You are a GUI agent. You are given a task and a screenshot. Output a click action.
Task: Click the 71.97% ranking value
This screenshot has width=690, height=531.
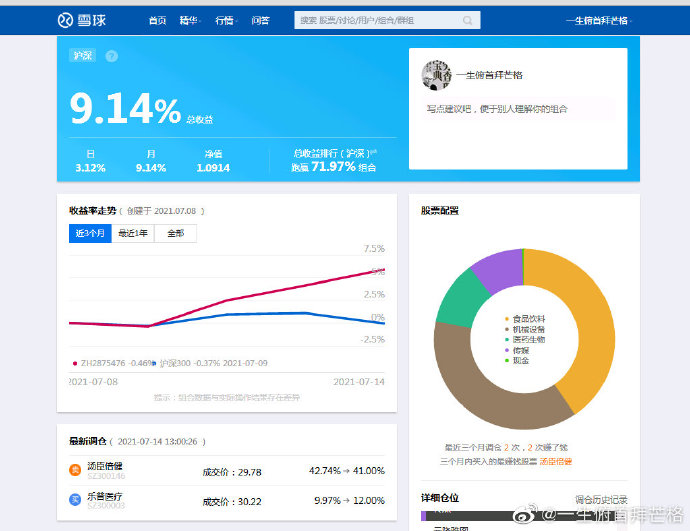click(333, 166)
